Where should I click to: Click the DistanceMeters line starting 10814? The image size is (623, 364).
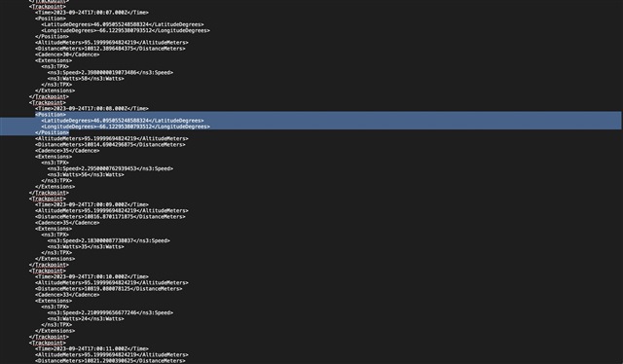click(110, 145)
